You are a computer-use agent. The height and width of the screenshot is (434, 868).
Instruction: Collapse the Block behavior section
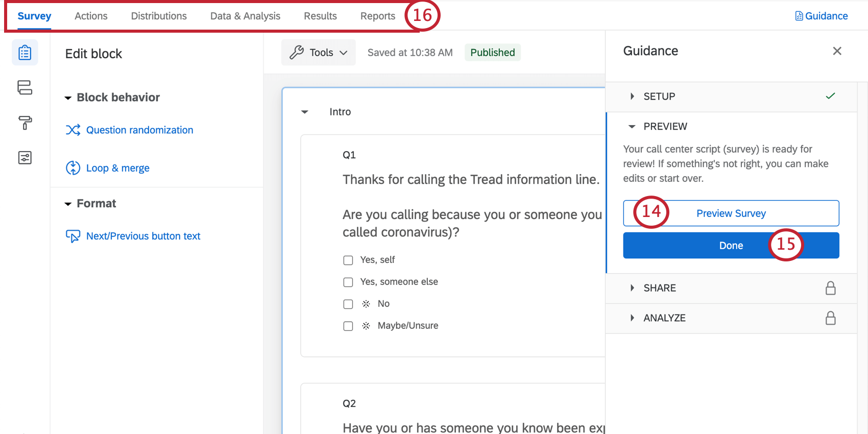pyautogui.click(x=68, y=98)
